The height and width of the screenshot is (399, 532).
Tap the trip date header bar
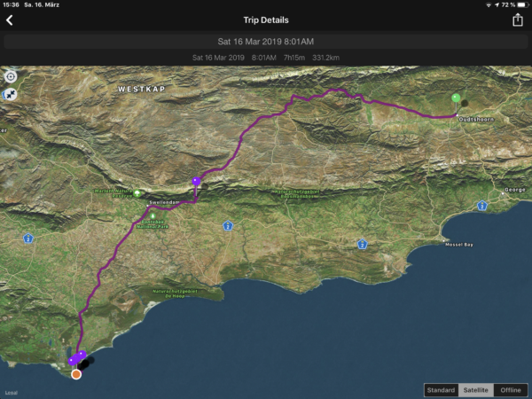pyautogui.click(x=265, y=41)
